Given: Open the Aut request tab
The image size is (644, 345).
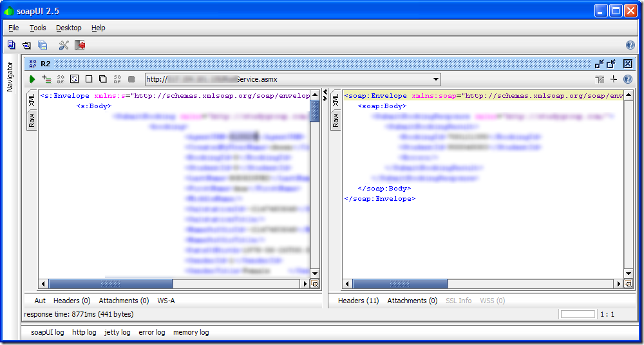Looking at the screenshot, I should click(x=40, y=301).
